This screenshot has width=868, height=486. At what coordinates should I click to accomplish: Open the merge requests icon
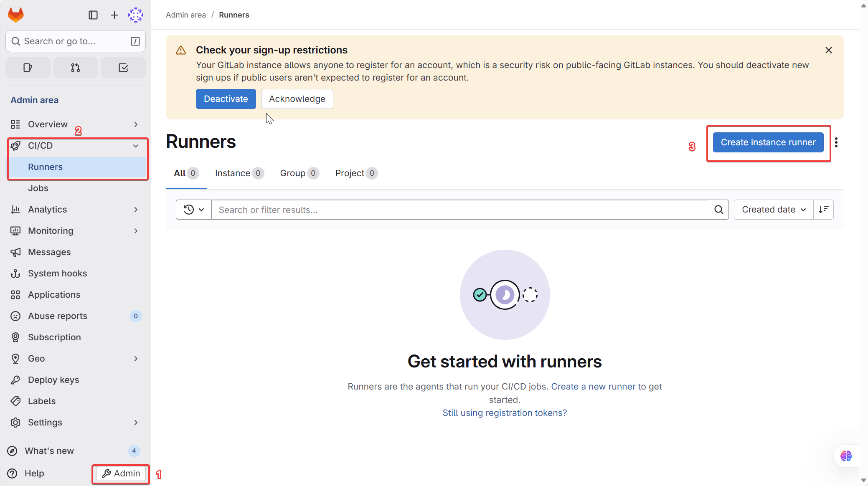(x=75, y=67)
